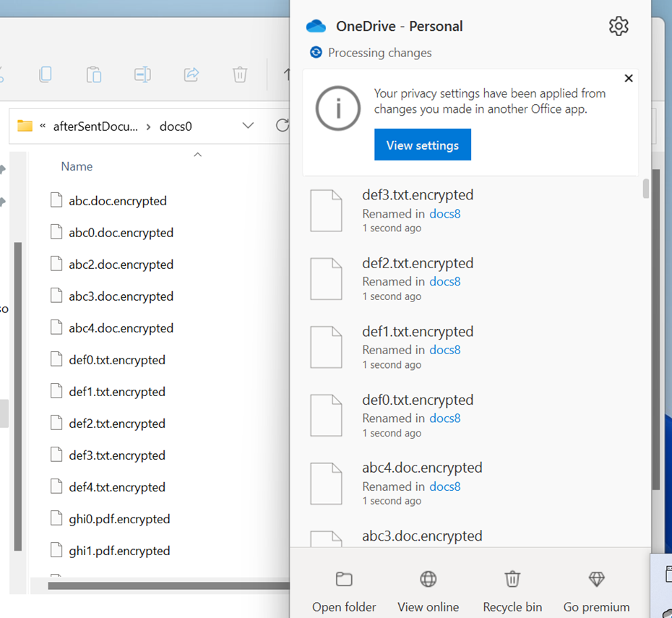Click Go premium diamond button
Image resolution: width=672 pixels, height=618 pixels.
[596, 591]
